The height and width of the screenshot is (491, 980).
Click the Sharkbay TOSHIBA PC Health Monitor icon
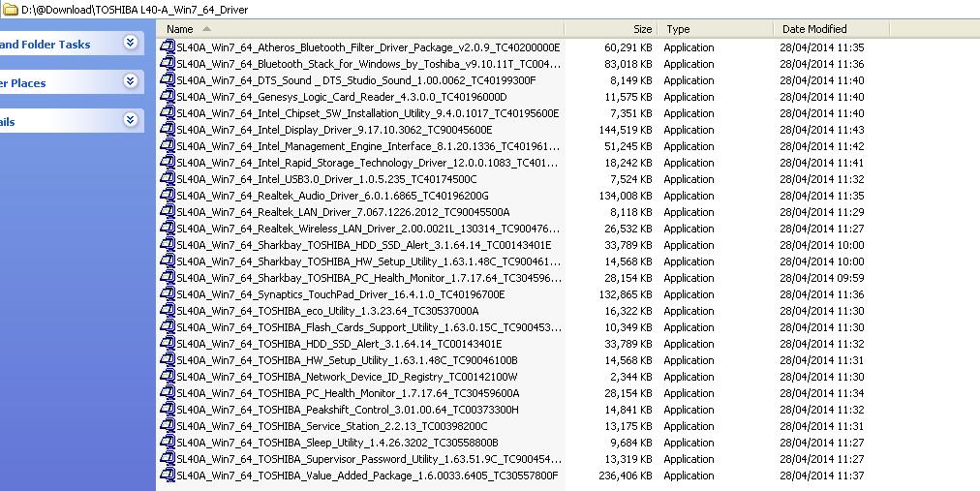(x=168, y=277)
